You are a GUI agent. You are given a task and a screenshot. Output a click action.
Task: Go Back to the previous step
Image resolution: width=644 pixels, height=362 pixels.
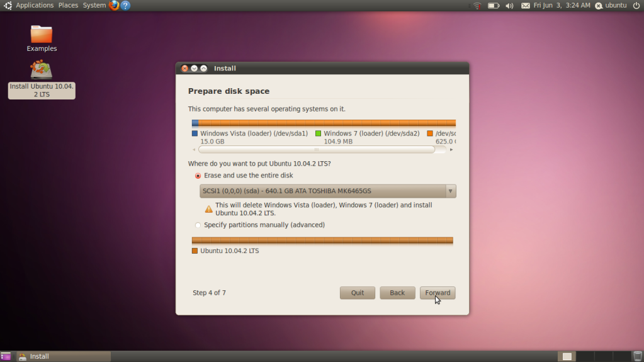tap(397, 293)
